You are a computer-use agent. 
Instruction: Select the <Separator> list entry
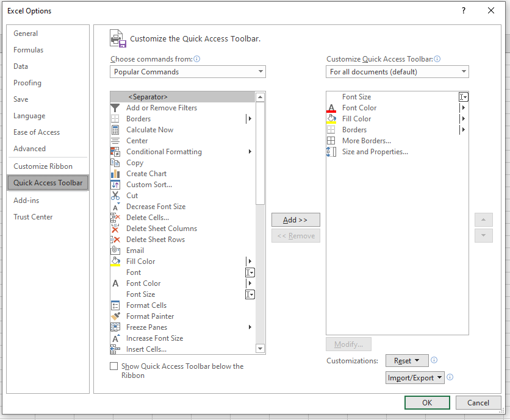tap(182, 97)
